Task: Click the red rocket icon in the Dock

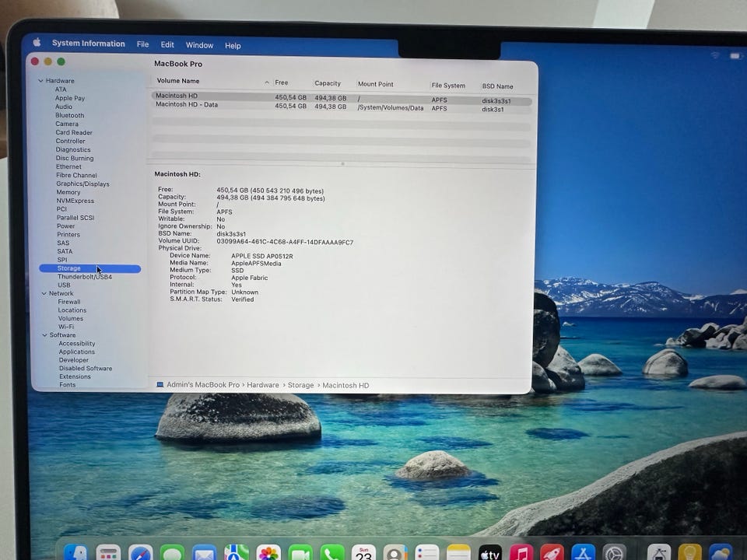Action: [552, 553]
